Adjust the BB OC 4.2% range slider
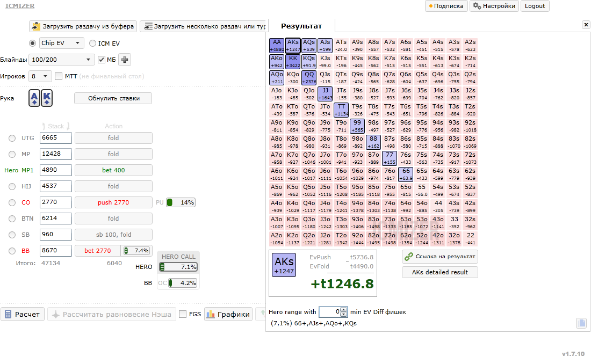This screenshot has height=364, width=591. pos(183,283)
